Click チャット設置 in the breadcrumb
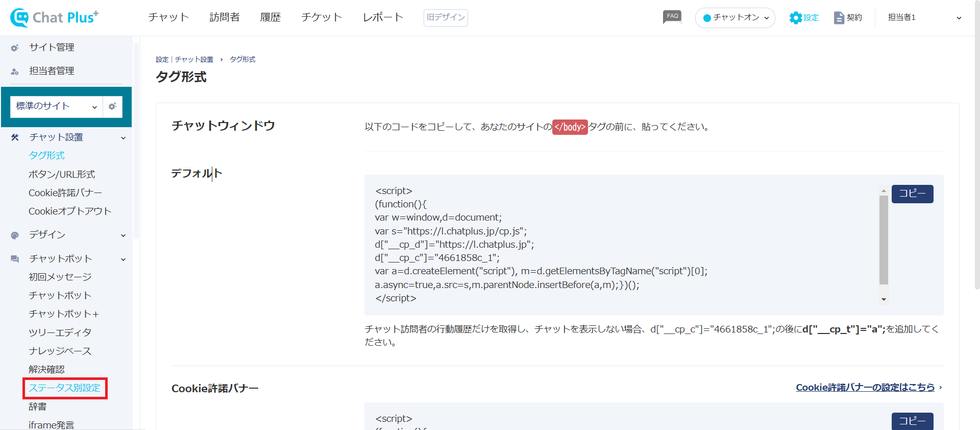Viewport: 980px width, 430px height. pos(194,60)
